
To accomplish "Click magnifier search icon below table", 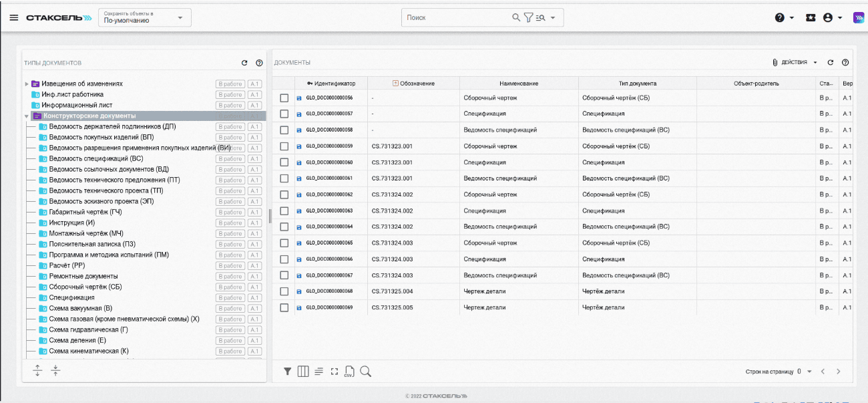I will [365, 372].
